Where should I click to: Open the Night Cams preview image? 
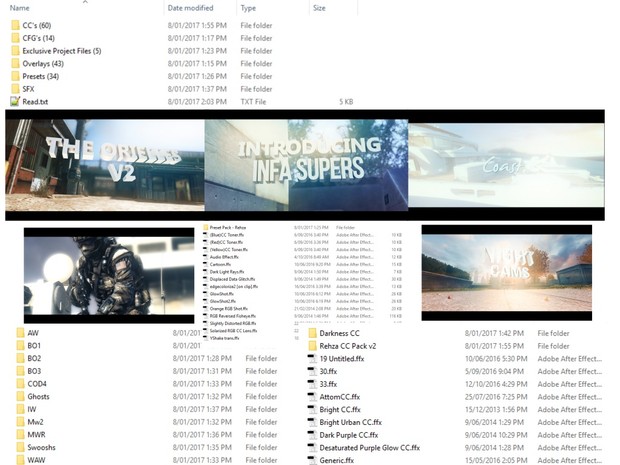pyautogui.click(x=507, y=272)
